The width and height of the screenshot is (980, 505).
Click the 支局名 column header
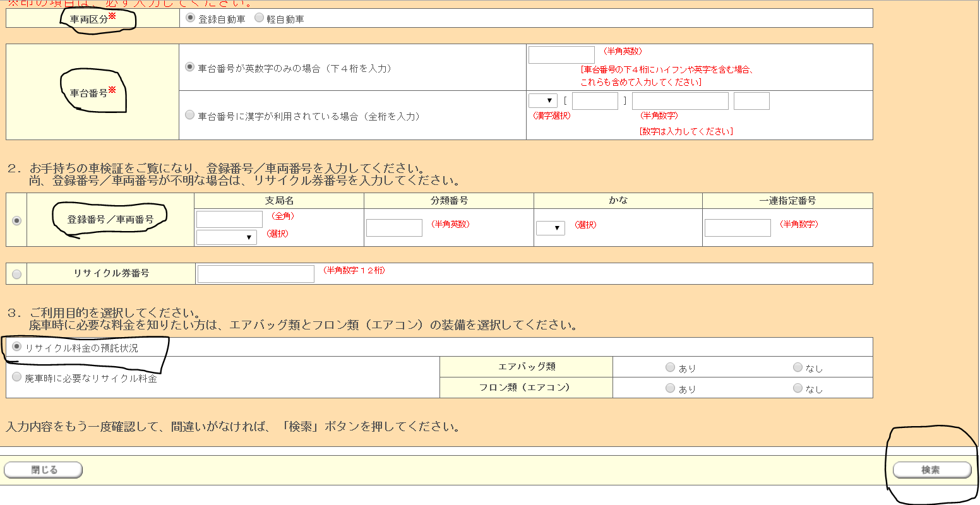(x=279, y=201)
